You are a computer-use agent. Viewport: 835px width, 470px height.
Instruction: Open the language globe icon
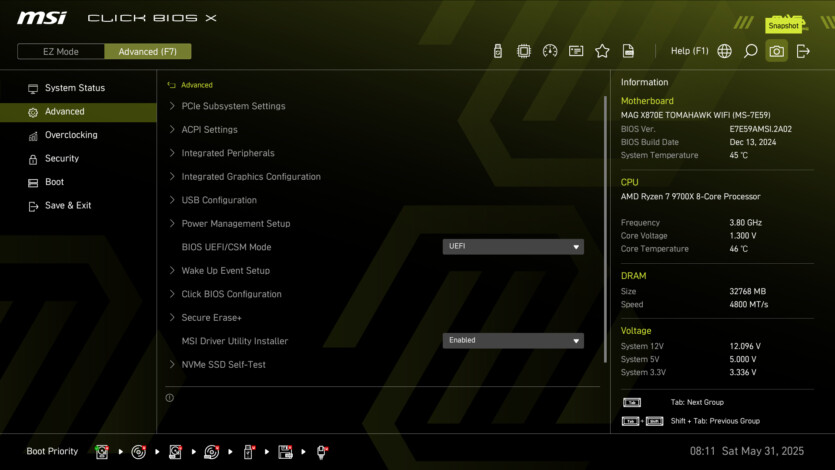(x=724, y=51)
